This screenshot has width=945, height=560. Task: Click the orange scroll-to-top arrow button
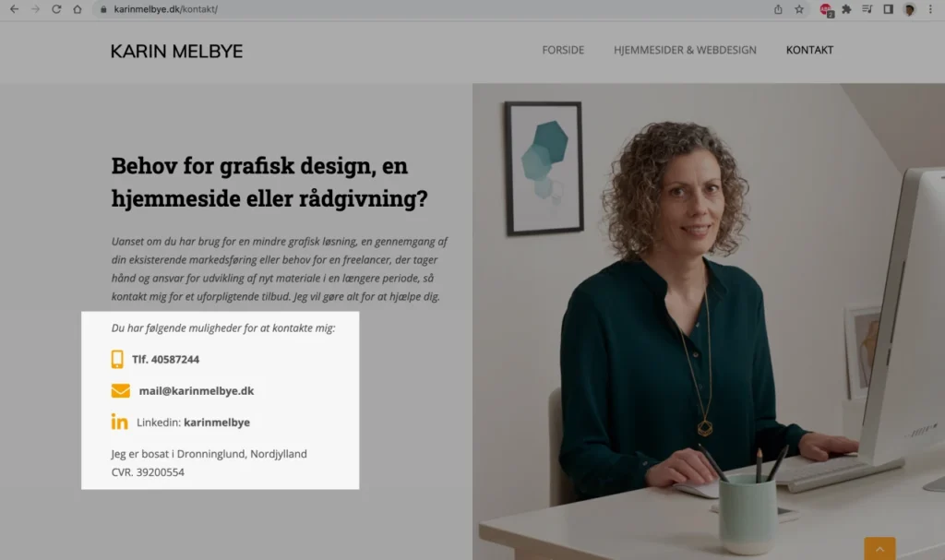click(879, 548)
